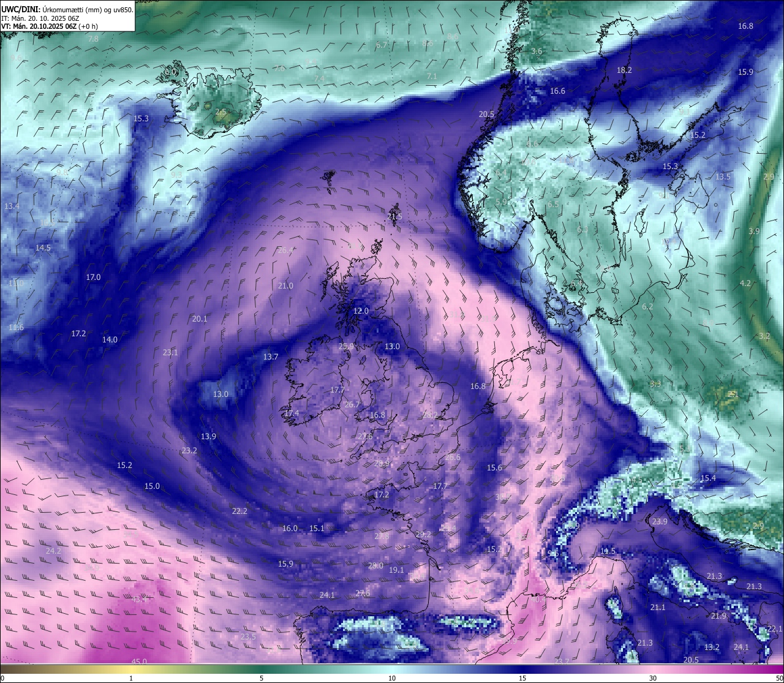Click the 15.0 value on the map
Image resolution: width=784 pixels, height=683 pixels.
[152, 486]
